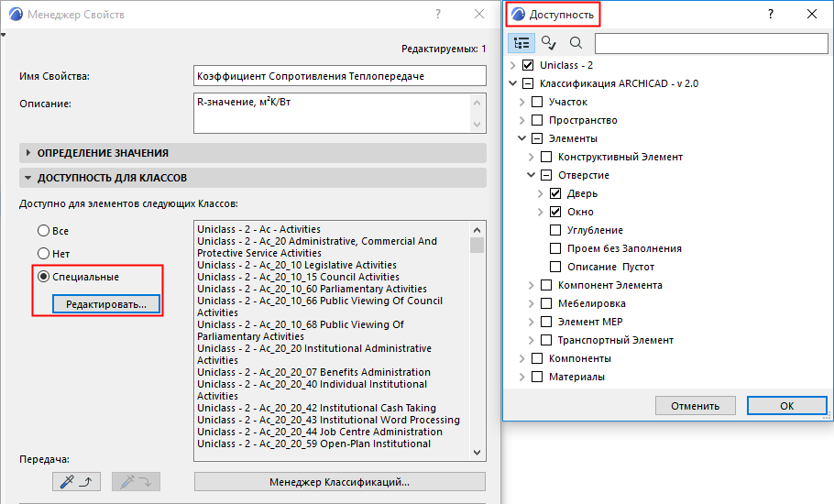Click Отменить in Доступность dialog

tap(696, 406)
